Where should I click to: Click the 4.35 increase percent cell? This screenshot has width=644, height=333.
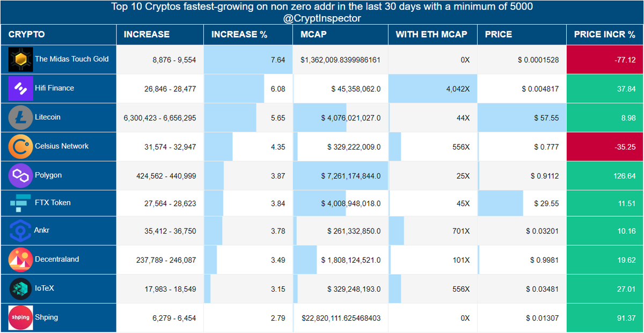tap(248, 146)
